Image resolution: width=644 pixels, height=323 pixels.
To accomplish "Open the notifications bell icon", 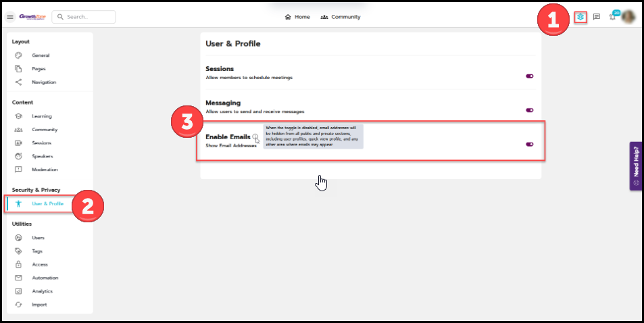I will (x=613, y=17).
